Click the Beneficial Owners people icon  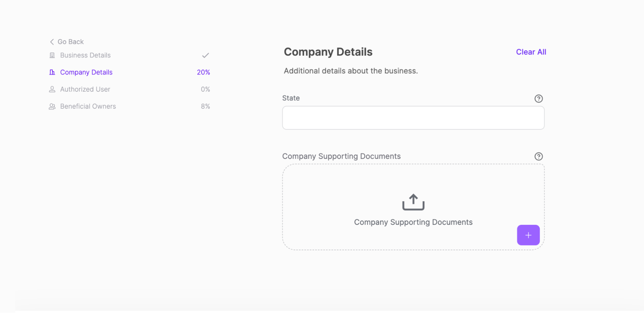coord(52,106)
